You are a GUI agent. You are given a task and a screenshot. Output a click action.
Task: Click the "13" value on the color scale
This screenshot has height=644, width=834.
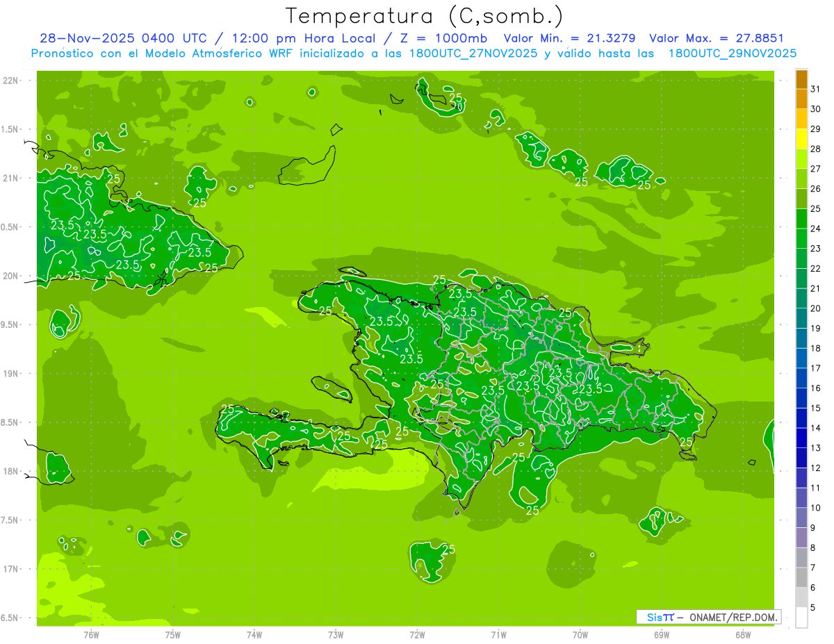(x=816, y=448)
